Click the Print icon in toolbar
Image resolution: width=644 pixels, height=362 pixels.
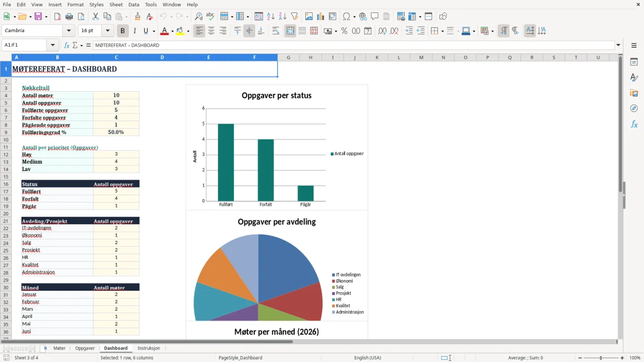69,17
